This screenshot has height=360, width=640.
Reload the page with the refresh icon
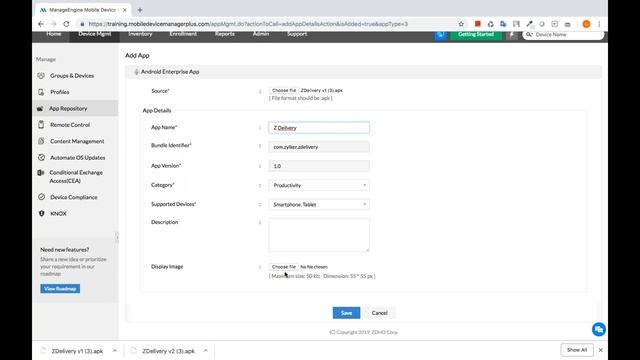66,24
